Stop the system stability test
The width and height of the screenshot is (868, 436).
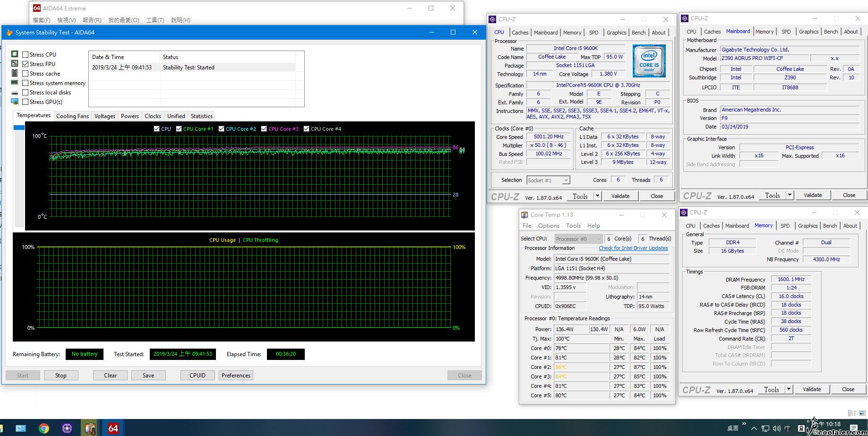(60, 376)
